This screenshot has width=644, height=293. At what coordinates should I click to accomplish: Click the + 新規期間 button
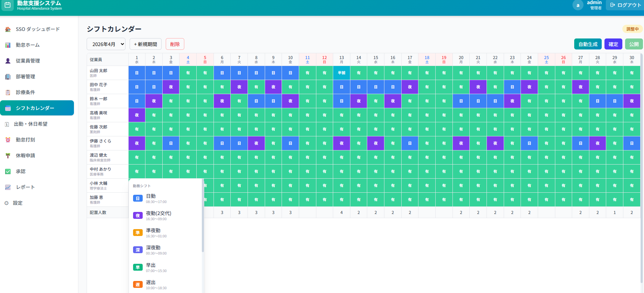145,44
